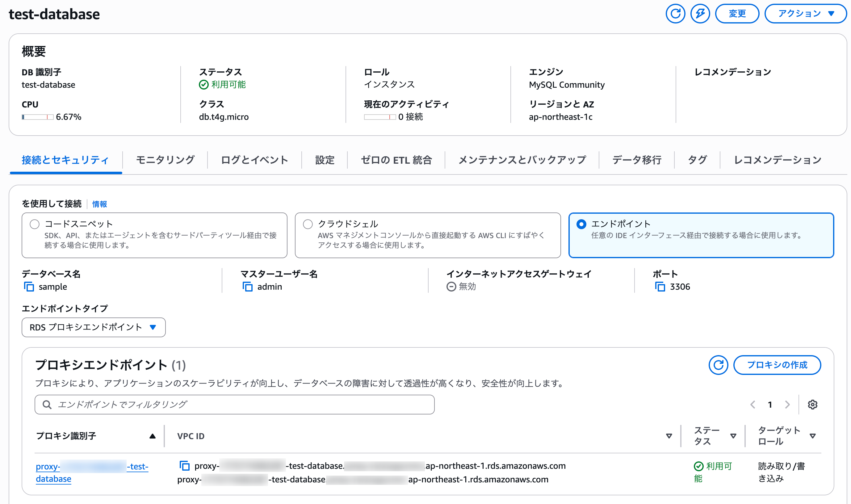Screen dimensions: 851x504
Task: Copy the database name sample
Action: 29,287
